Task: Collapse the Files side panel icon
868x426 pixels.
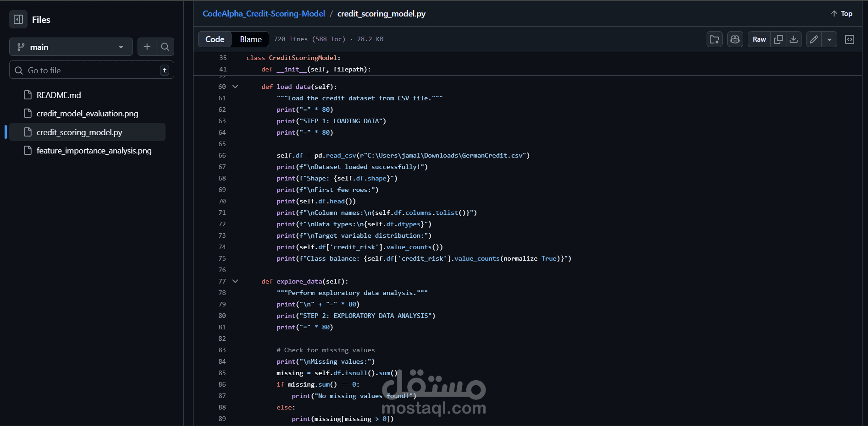Action: (x=18, y=19)
